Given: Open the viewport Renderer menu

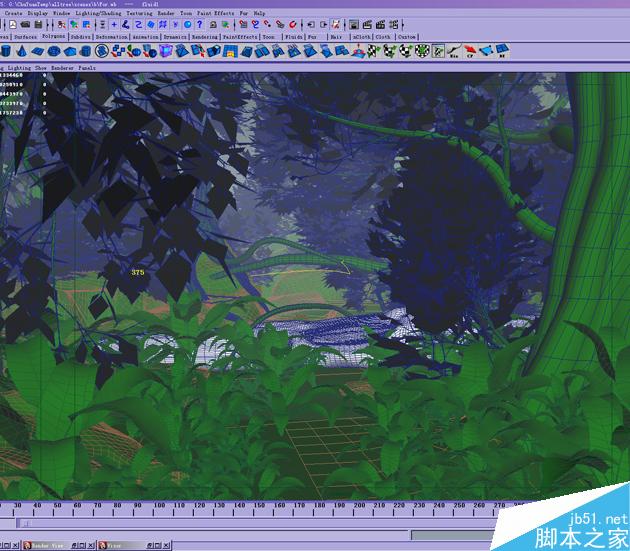Looking at the screenshot, I should [x=62, y=68].
